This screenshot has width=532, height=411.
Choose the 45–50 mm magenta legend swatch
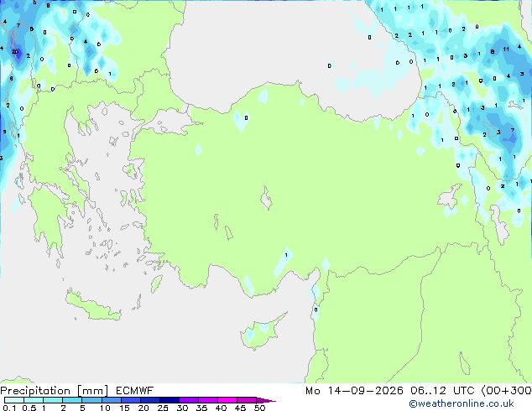[x=247, y=400]
